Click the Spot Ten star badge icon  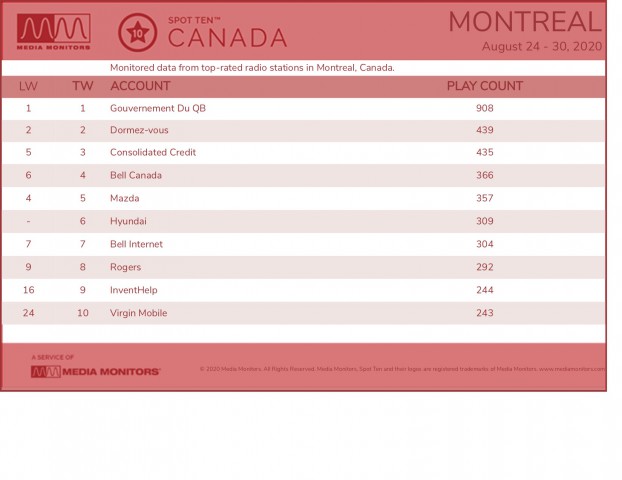click(x=137, y=33)
